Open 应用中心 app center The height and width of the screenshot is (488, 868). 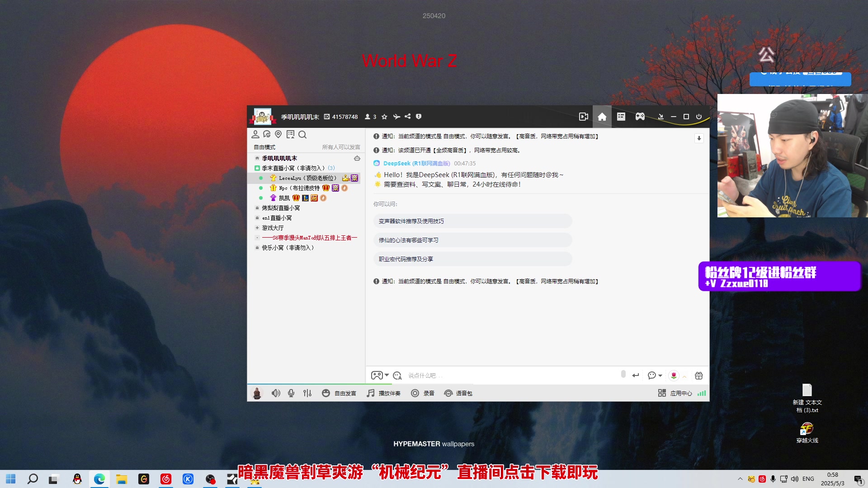pyautogui.click(x=675, y=393)
